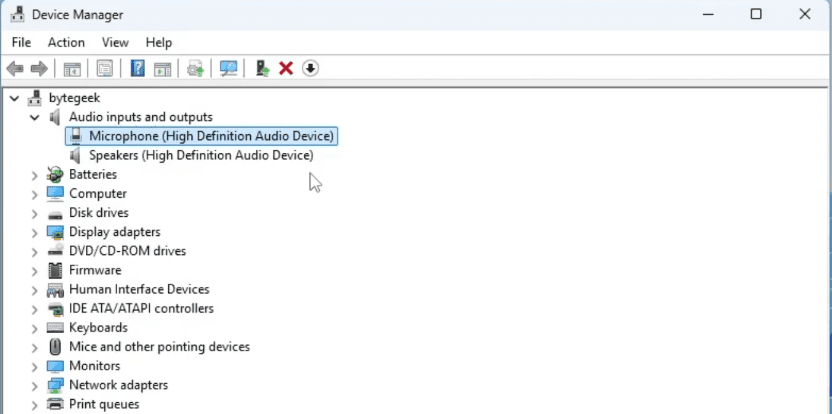The width and height of the screenshot is (832, 414).
Task: Click the Forward arrow toolbar icon
Action: [39, 68]
